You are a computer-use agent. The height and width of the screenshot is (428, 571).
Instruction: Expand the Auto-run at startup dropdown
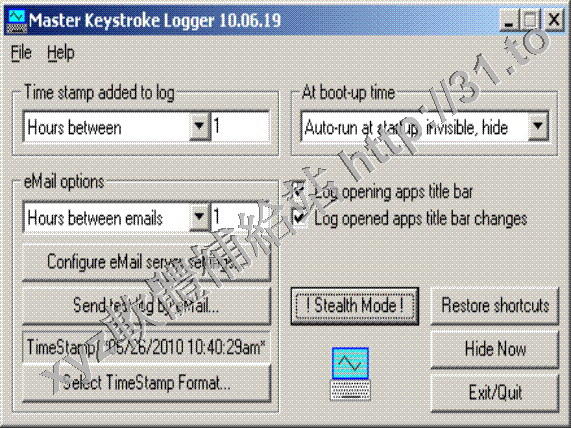coord(538,126)
